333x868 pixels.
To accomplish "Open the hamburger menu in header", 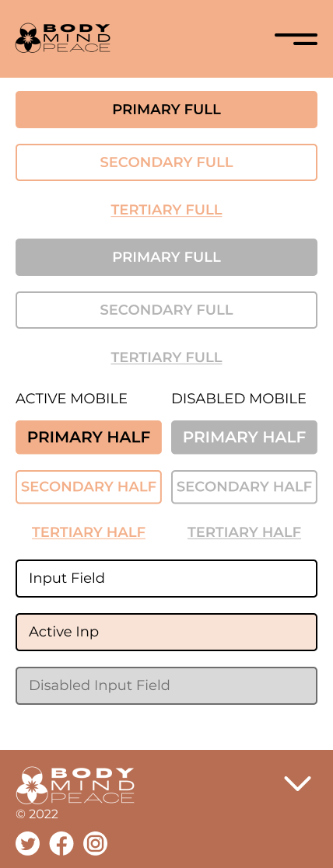I will pos(296,39).
